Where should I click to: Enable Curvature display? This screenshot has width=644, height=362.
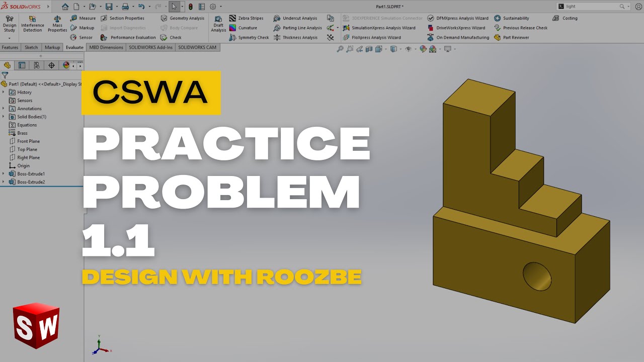(243, 28)
